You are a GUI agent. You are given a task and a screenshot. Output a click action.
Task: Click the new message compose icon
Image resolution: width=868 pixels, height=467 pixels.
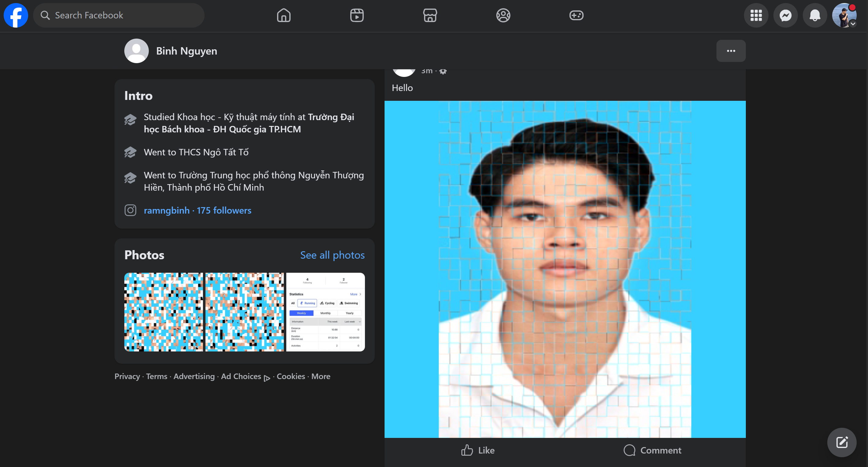point(841,442)
